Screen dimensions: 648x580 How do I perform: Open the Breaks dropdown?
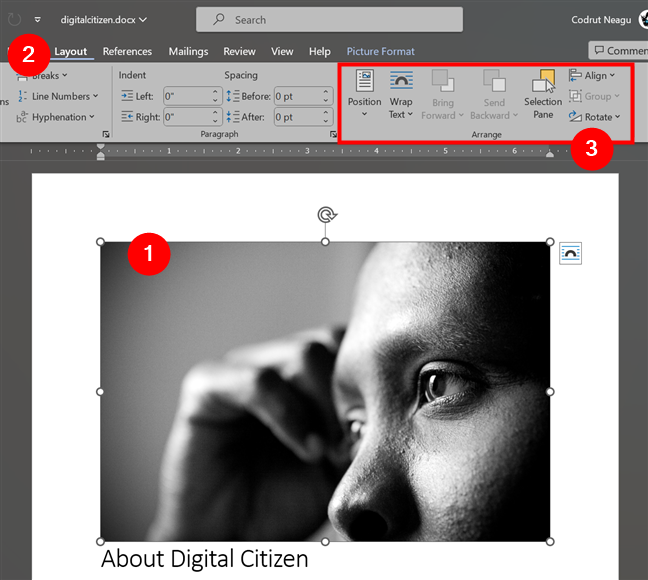coord(42,76)
